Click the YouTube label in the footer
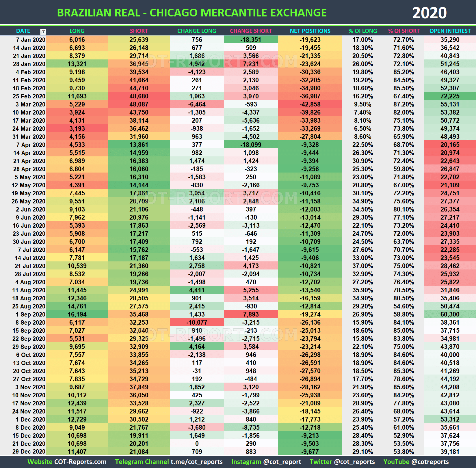The width and height of the screenshot is (476, 468). click(396, 462)
